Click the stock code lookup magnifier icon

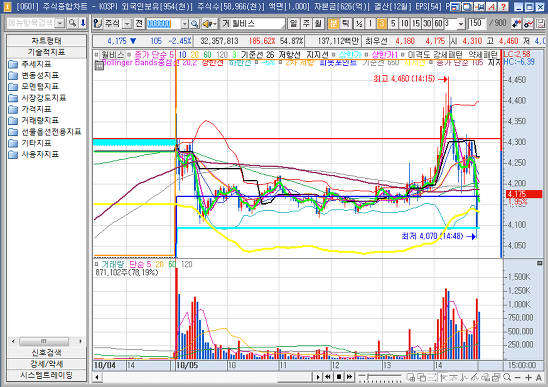point(195,24)
